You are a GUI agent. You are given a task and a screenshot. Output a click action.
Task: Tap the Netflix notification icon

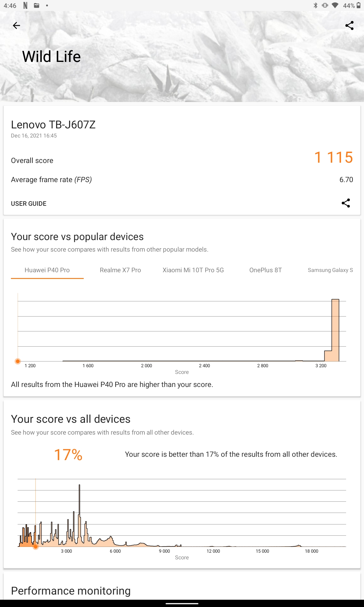tap(25, 5)
